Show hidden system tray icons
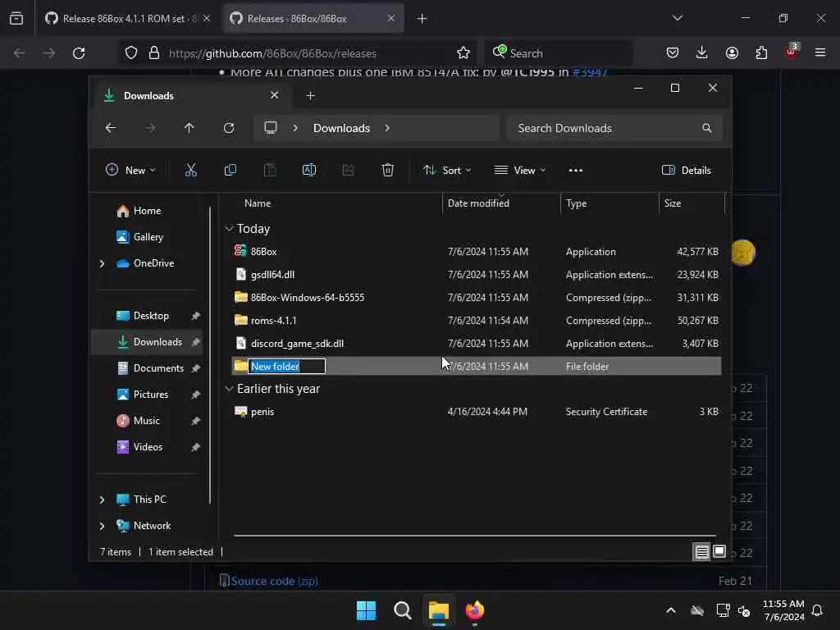The height and width of the screenshot is (630, 840). click(671, 610)
